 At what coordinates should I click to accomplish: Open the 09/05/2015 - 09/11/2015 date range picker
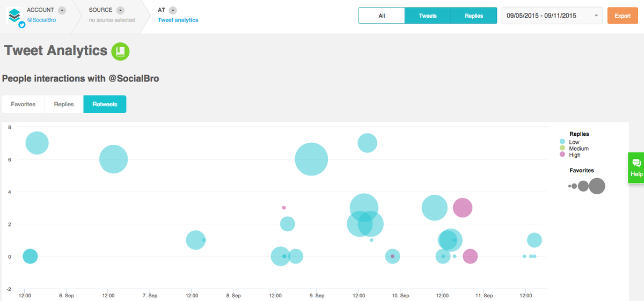pos(552,16)
